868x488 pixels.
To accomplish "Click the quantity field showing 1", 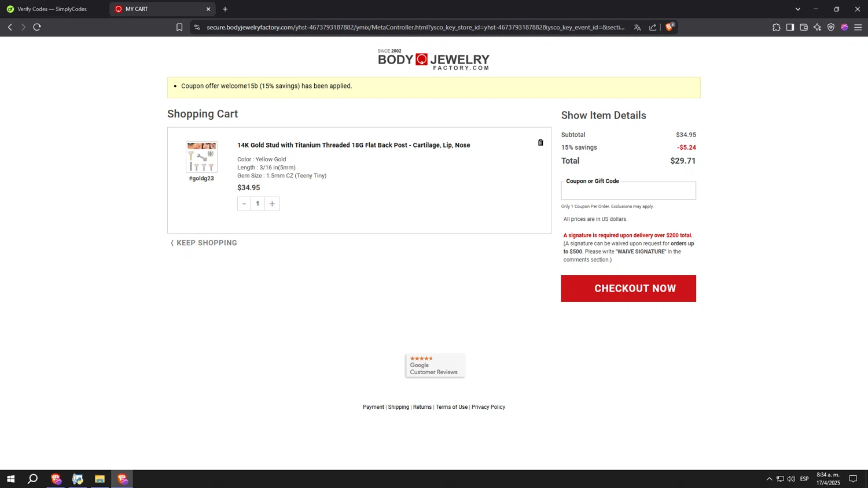I will (258, 204).
